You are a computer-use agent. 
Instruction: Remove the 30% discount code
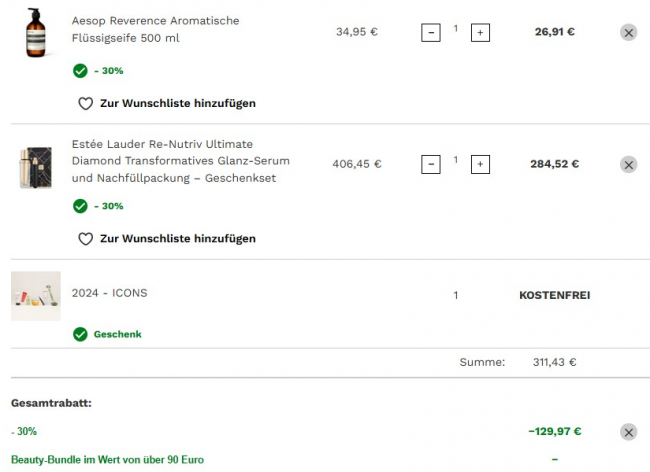click(628, 432)
